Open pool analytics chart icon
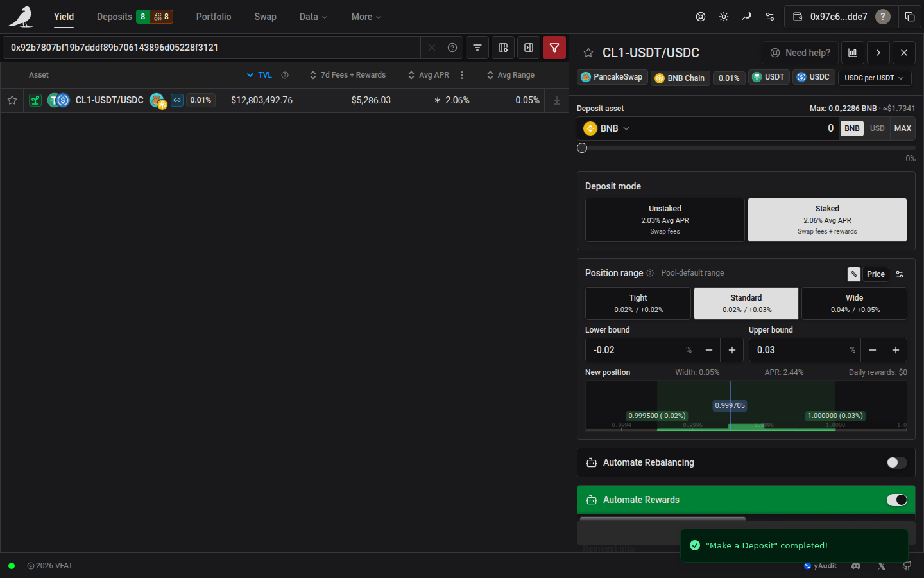Viewport: 924px width, 578px height. click(x=853, y=53)
